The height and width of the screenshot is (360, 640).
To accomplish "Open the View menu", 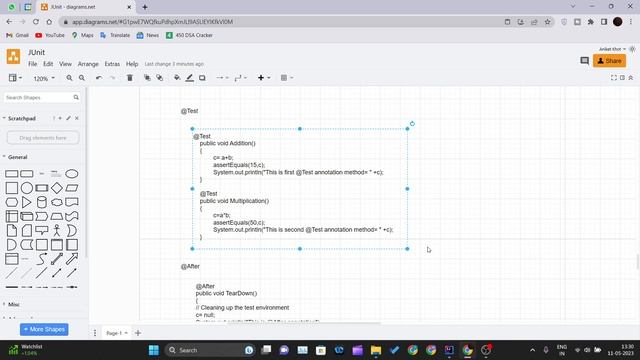I will tap(65, 64).
